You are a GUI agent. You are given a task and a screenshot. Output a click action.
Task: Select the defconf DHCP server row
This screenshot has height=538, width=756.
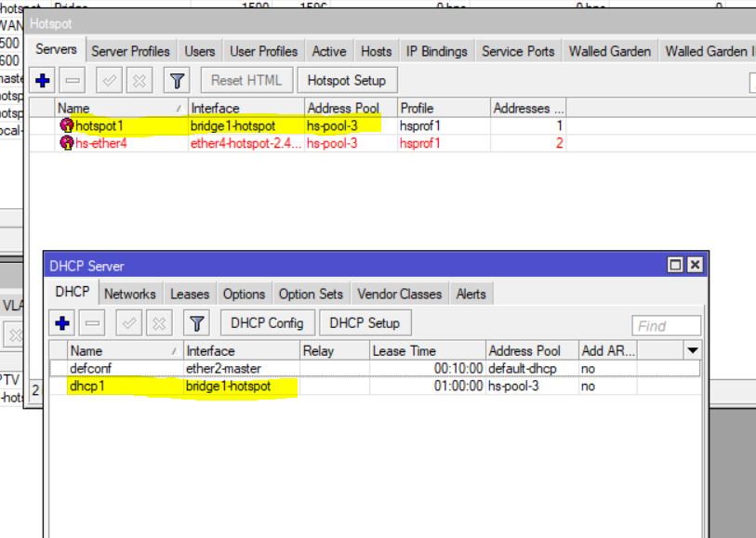pos(375,369)
